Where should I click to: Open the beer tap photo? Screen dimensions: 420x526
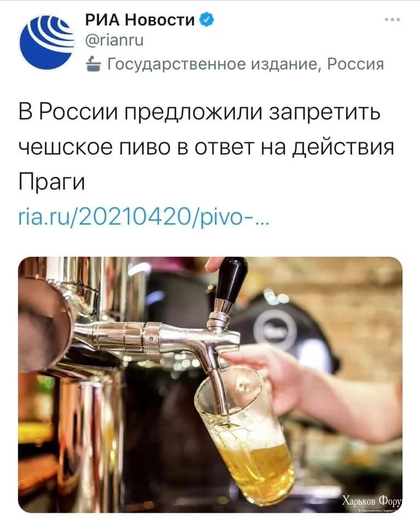tap(210, 385)
